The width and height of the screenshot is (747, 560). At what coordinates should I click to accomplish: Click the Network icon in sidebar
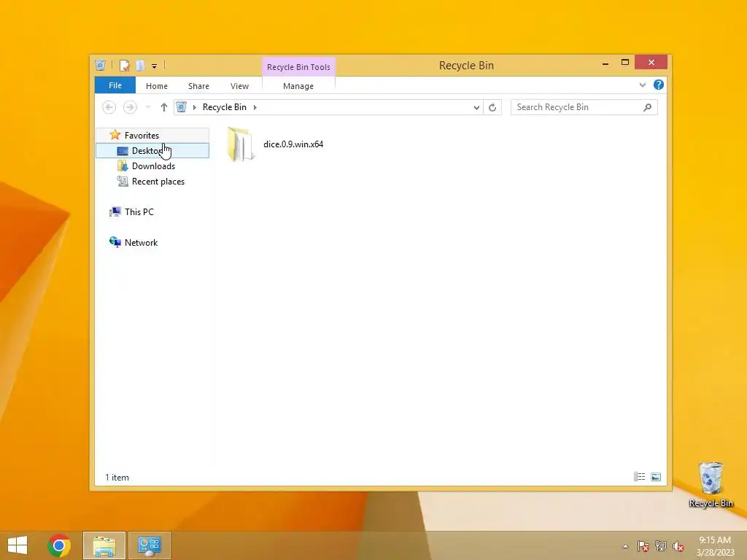click(115, 242)
